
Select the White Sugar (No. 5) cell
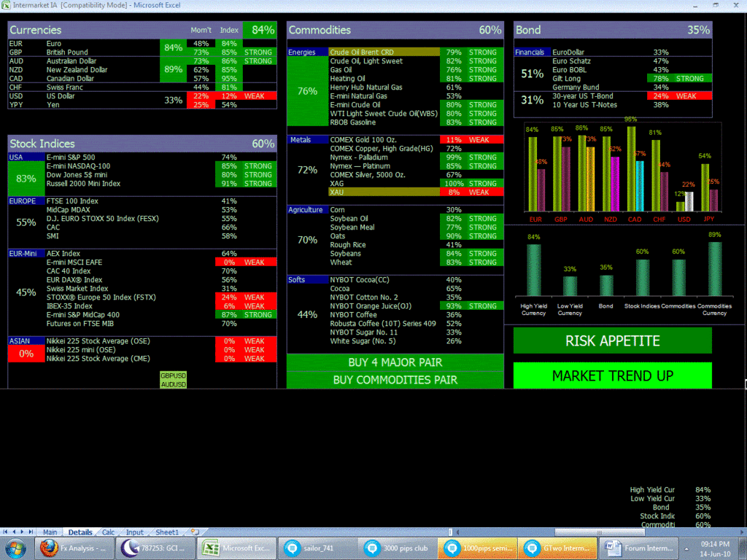tap(363, 341)
